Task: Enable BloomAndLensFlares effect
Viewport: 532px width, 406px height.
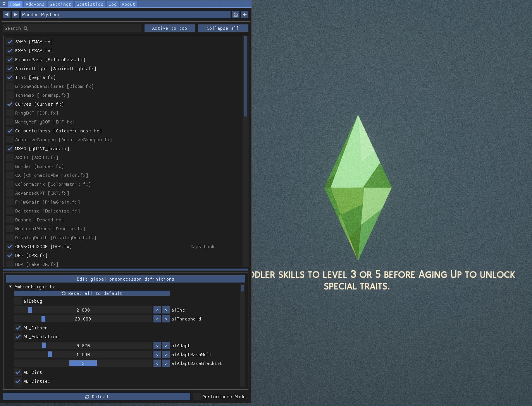Action: click(10, 86)
